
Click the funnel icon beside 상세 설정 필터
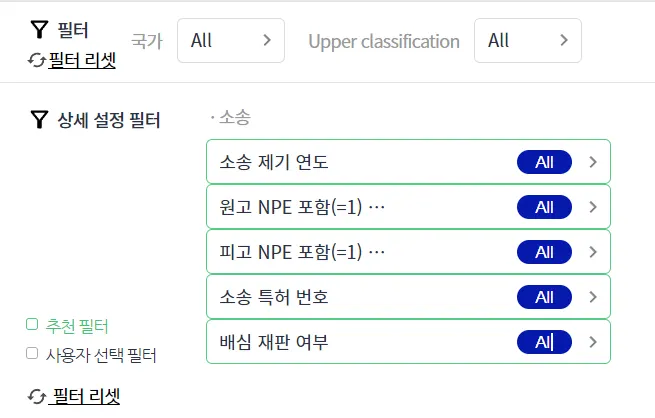pos(39,121)
